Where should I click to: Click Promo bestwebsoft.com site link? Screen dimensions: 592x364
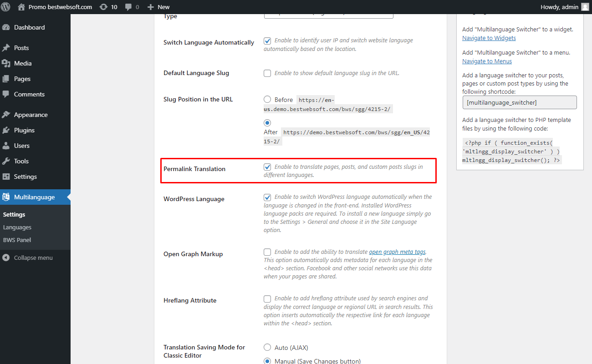(60, 7)
